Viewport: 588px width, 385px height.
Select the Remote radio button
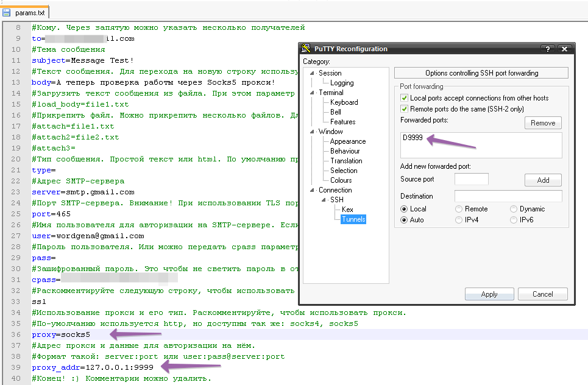(459, 209)
